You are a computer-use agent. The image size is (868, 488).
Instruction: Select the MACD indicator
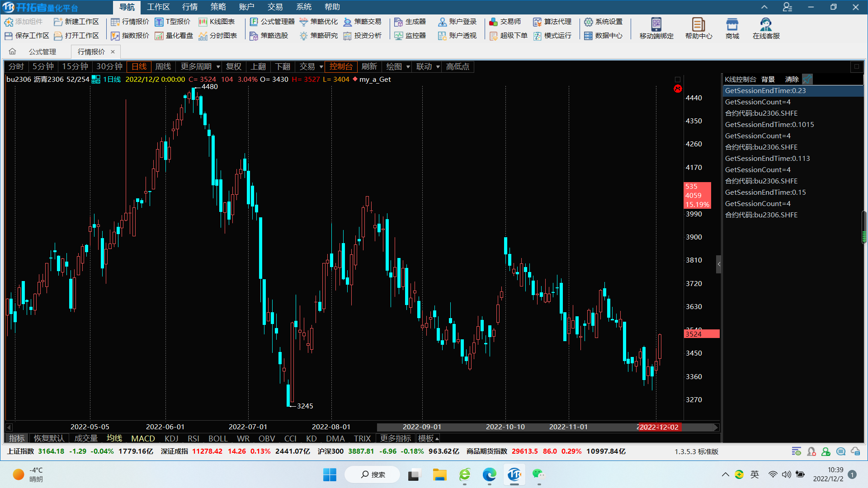(143, 438)
